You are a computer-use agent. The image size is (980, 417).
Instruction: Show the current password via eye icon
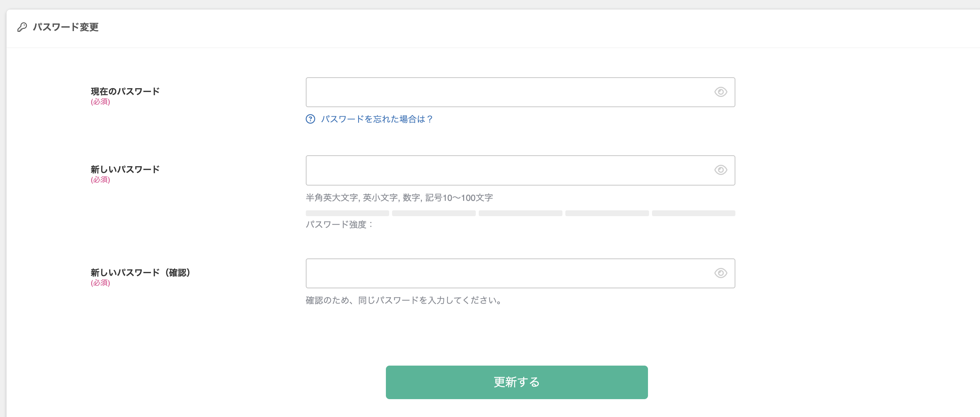pos(720,92)
